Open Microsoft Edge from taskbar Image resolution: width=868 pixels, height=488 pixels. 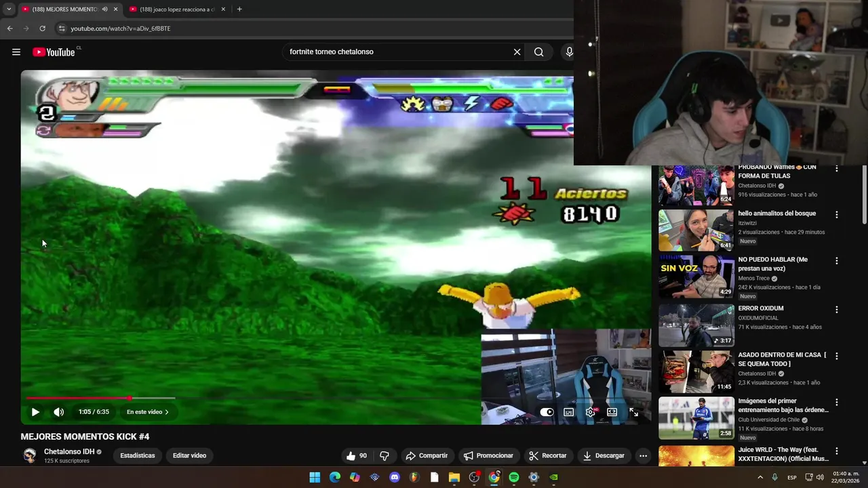(335, 477)
